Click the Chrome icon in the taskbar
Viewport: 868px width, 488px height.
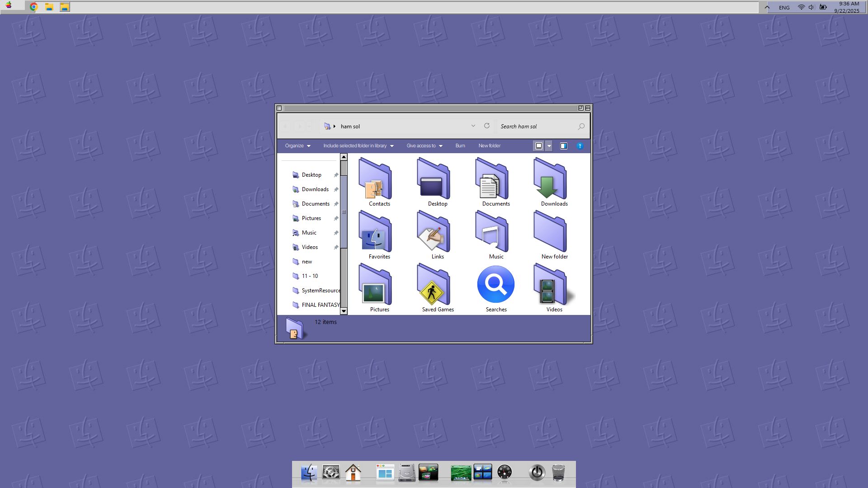click(x=33, y=7)
